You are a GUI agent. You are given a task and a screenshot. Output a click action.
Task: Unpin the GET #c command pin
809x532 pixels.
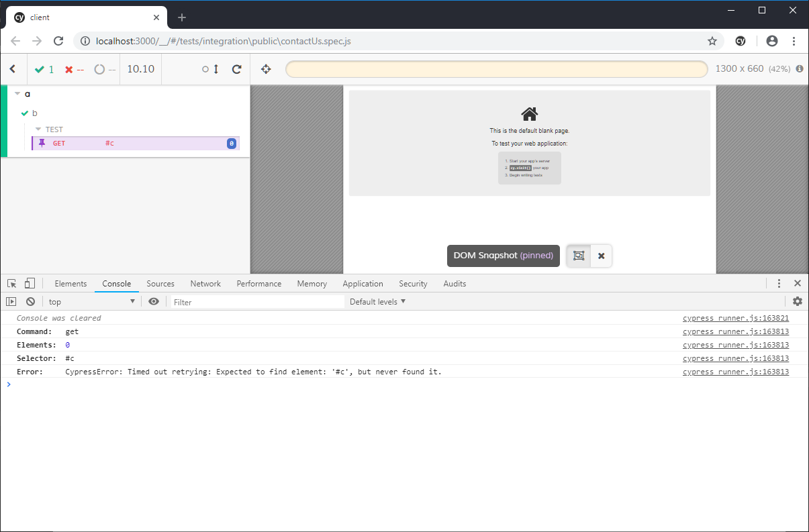tap(42, 143)
